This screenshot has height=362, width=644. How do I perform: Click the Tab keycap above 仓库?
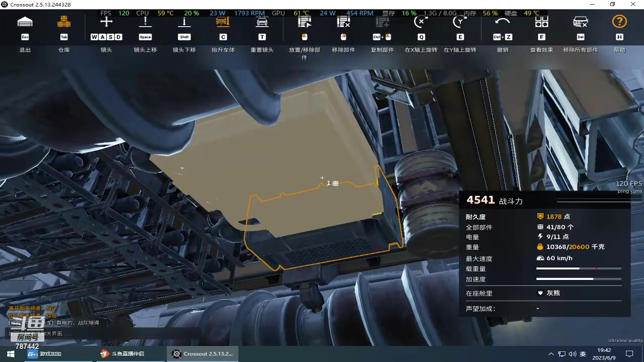(x=64, y=37)
